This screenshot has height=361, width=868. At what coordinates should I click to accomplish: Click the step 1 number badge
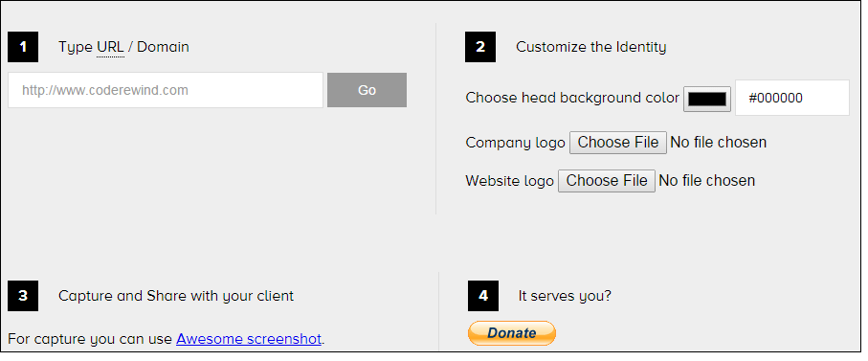[x=23, y=47]
